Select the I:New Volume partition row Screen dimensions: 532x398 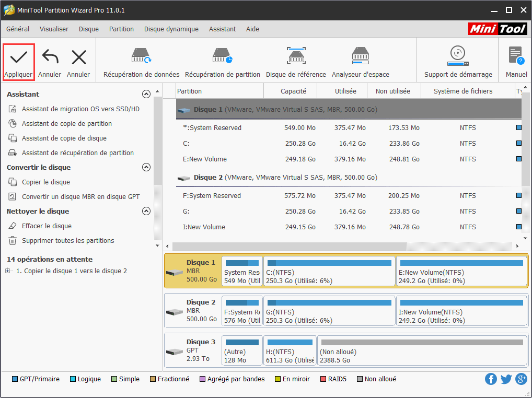[x=349, y=227]
